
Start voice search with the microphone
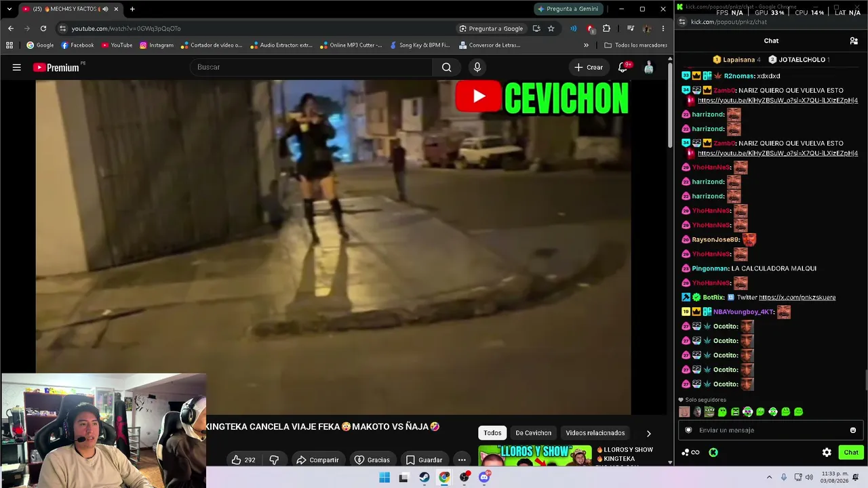[477, 67]
